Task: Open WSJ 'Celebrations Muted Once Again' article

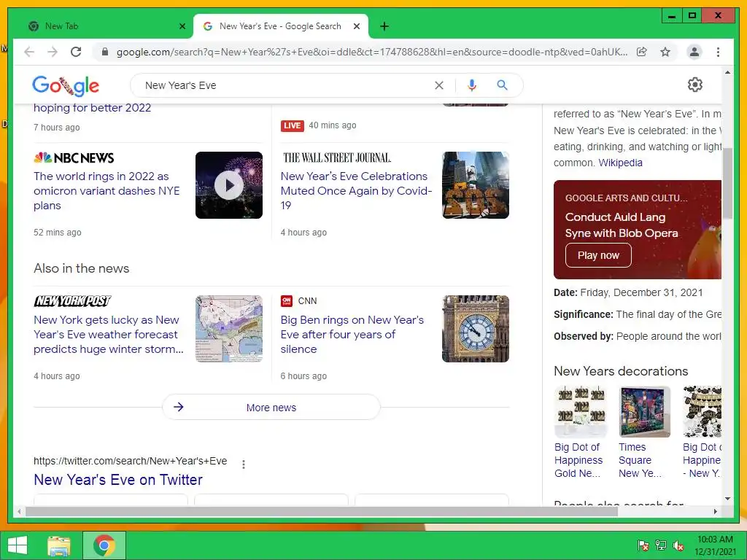Action: (x=356, y=191)
